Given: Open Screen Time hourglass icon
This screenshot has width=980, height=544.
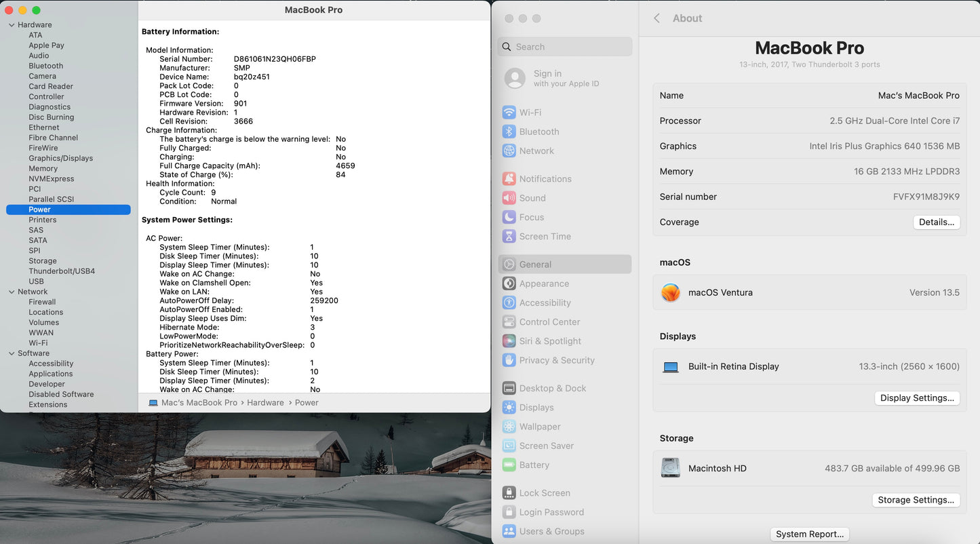Looking at the screenshot, I should click(x=509, y=237).
